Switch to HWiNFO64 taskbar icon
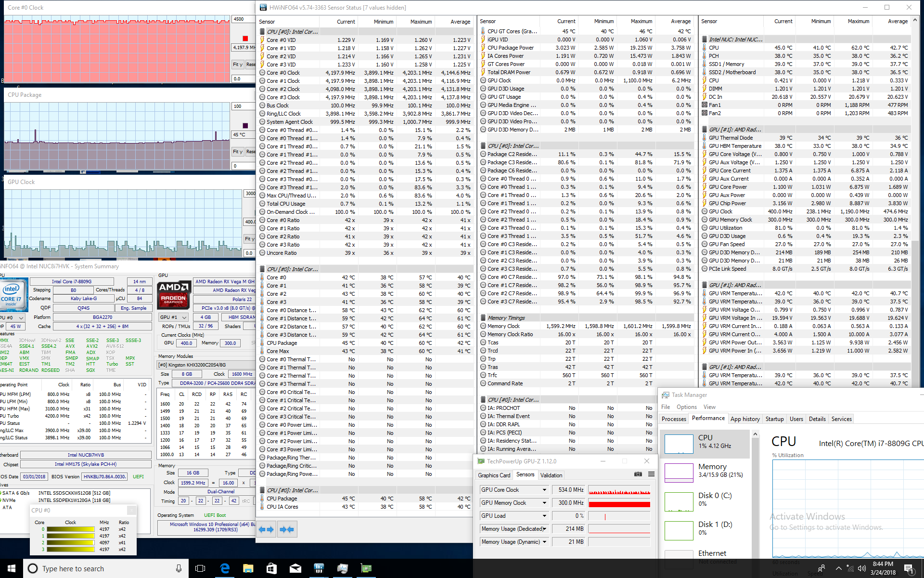This screenshot has width=924, height=578. (319, 568)
